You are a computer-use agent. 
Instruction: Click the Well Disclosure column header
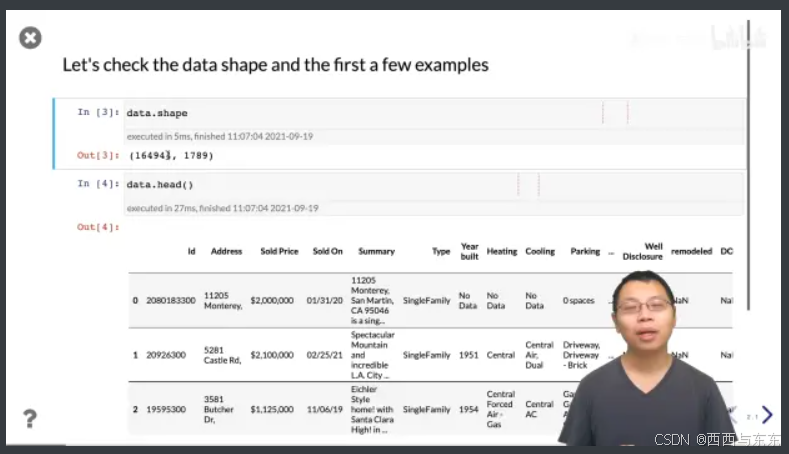643,251
